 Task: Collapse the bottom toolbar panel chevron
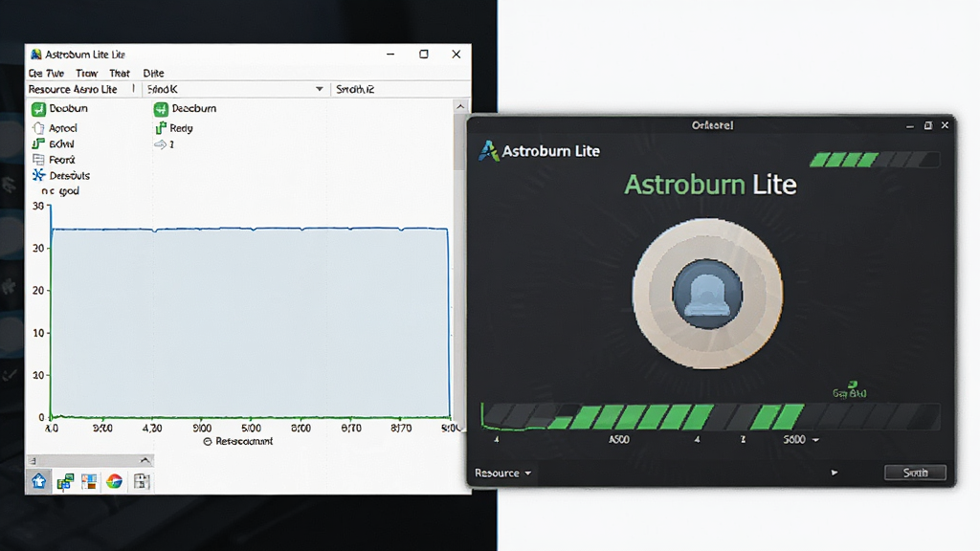click(x=145, y=460)
